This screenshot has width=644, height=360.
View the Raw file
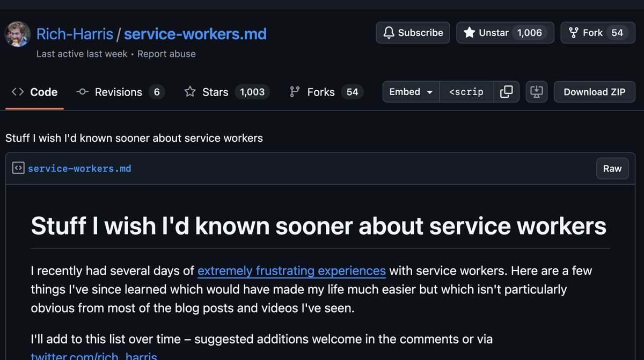pos(612,168)
